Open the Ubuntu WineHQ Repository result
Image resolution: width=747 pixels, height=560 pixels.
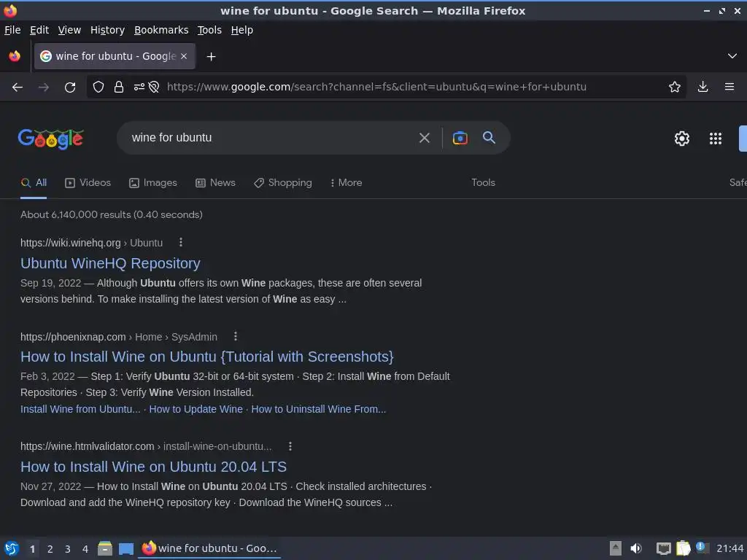coord(111,263)
